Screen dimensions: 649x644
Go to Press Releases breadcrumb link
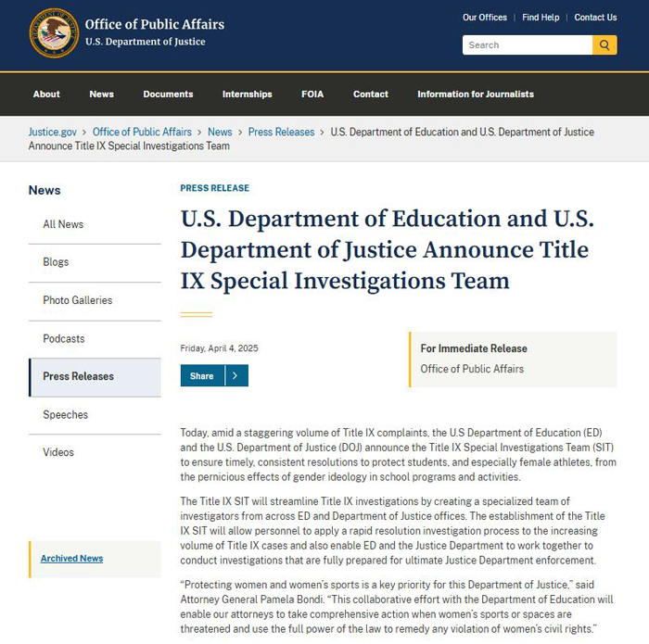click(282, 132)
